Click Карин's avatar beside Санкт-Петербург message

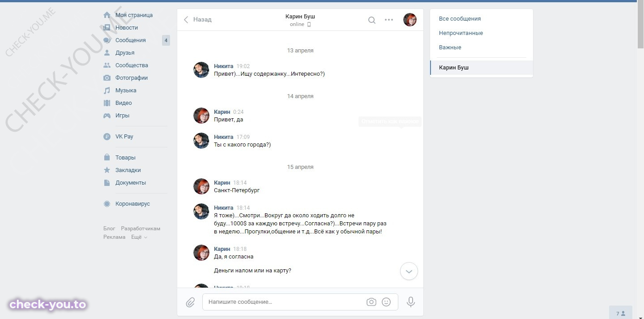tap(201, 186)
